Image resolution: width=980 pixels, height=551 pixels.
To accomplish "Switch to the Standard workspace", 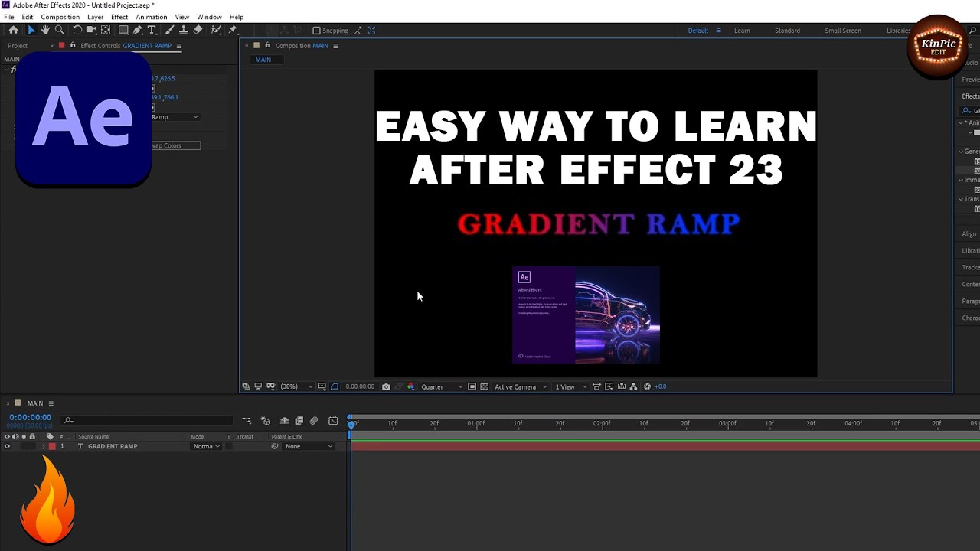I will [x=787, y=31].
